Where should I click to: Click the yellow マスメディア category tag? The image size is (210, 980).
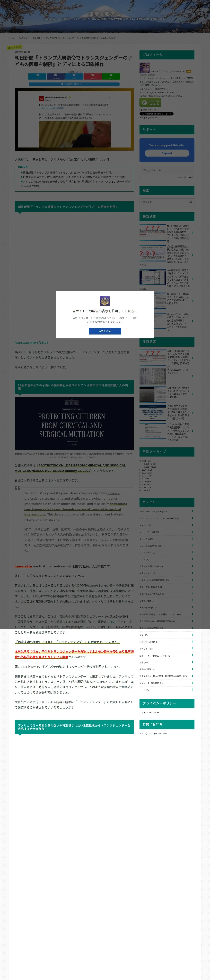pos(15,48)
